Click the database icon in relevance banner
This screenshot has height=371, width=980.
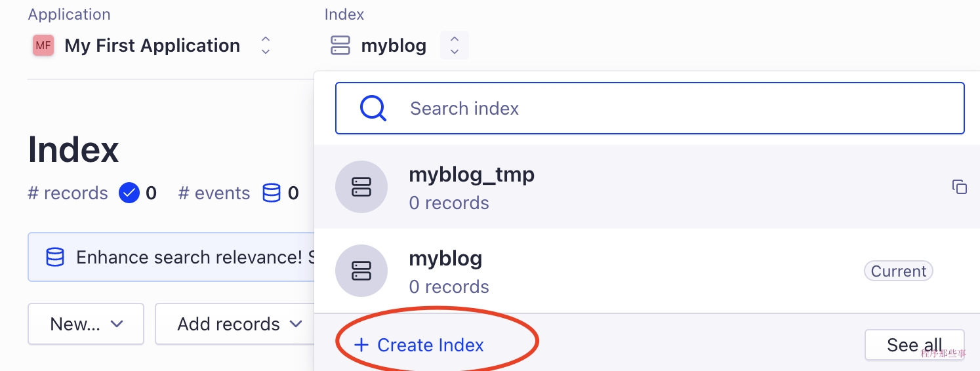(55, 257)
